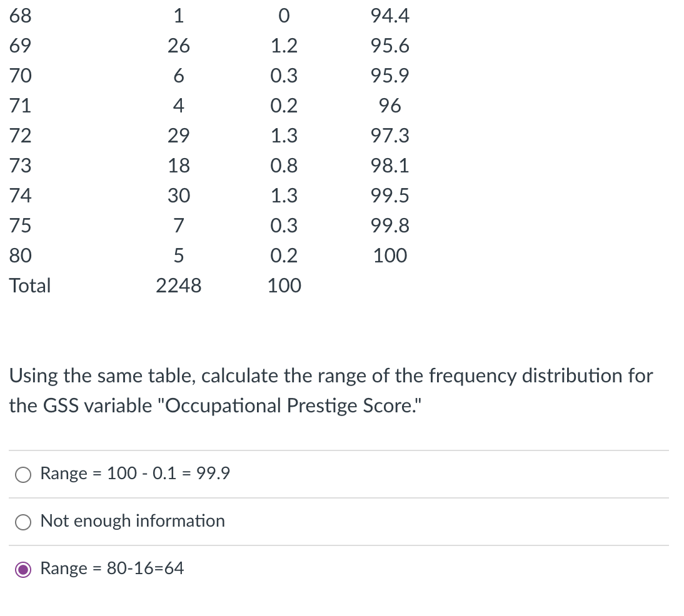Click the answer text 'Range = 80-16=64'
Viewport: 684px width, 616px height.
[x=111, y=569]
